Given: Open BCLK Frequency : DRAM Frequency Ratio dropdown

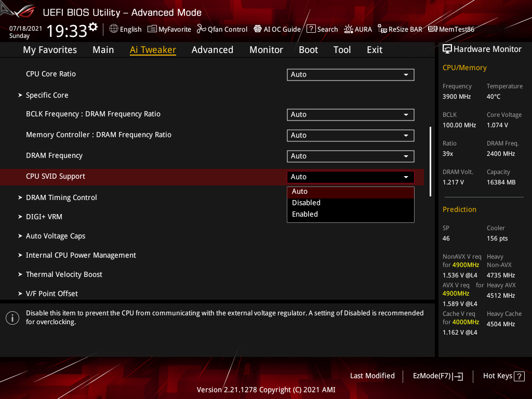Looking at the screenshot, I should pyautogui.click(x=350, y=114).
